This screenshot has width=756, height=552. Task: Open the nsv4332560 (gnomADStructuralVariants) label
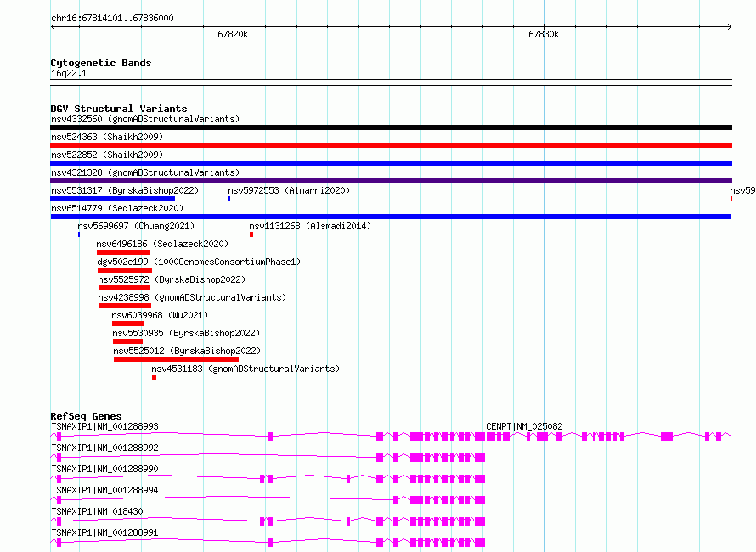145,119
